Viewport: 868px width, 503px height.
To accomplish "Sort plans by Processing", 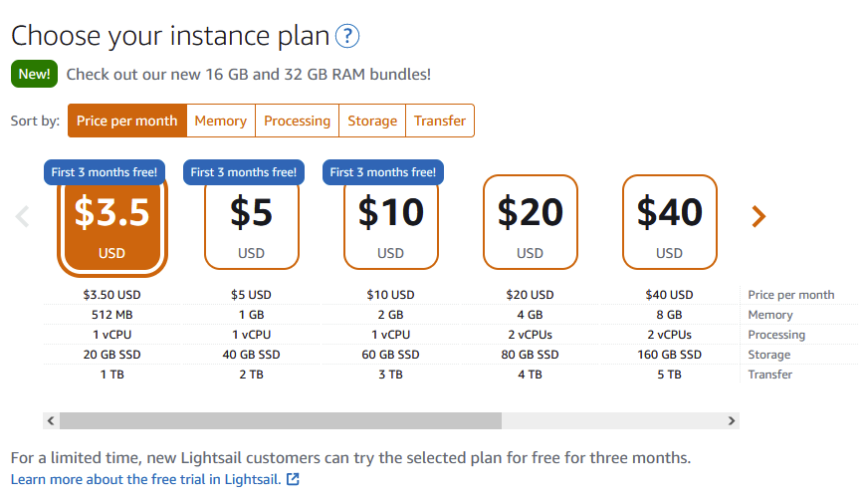I will pos(298,121).
